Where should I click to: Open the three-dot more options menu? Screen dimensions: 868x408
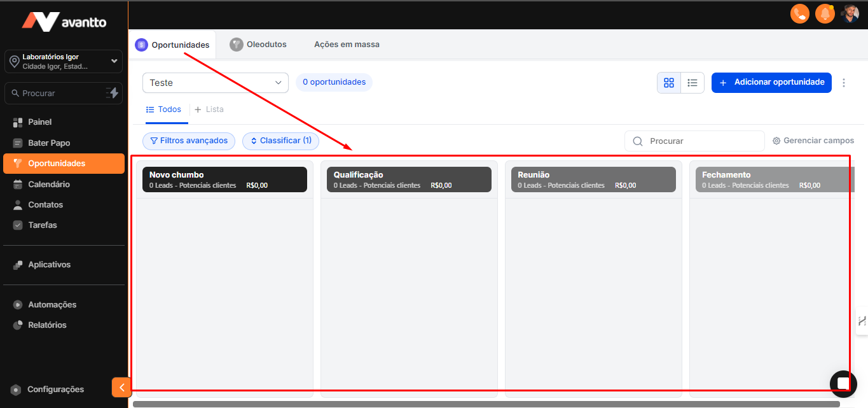[x=844, y=83]
